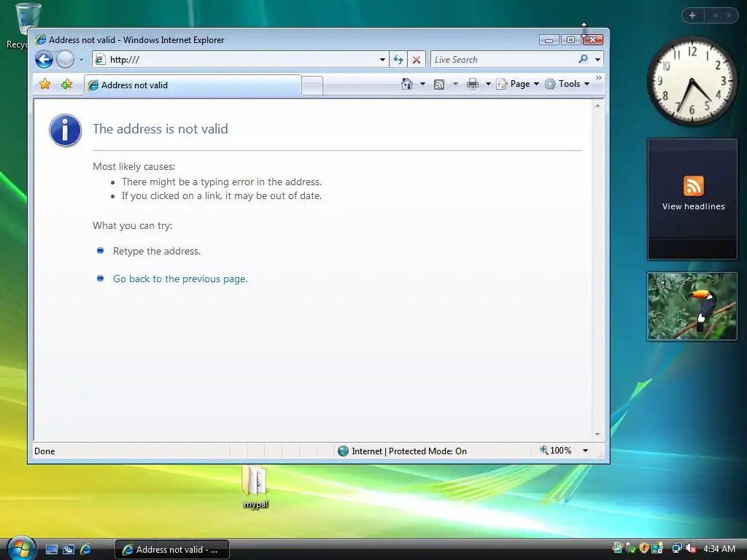This screenshot has width=747, height=560.
Task: Expand the address bar history dropdown
Action: point(382,60)
